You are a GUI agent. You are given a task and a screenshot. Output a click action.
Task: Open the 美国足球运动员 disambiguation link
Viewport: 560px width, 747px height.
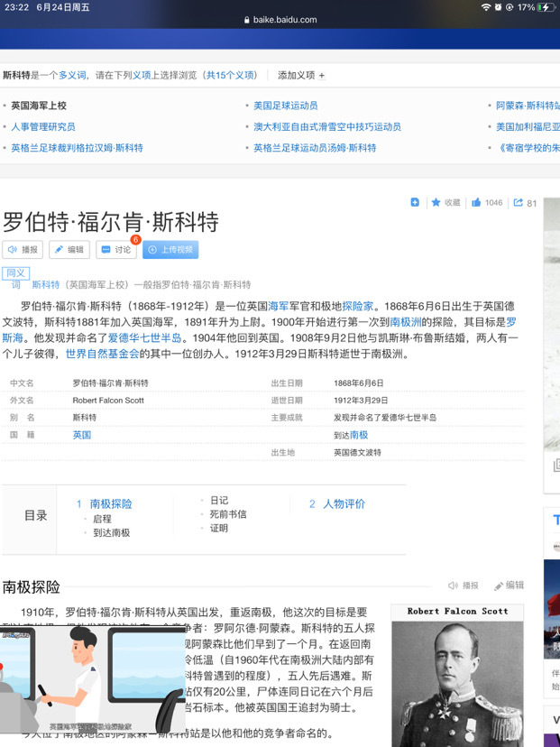(x=286, y=106)
